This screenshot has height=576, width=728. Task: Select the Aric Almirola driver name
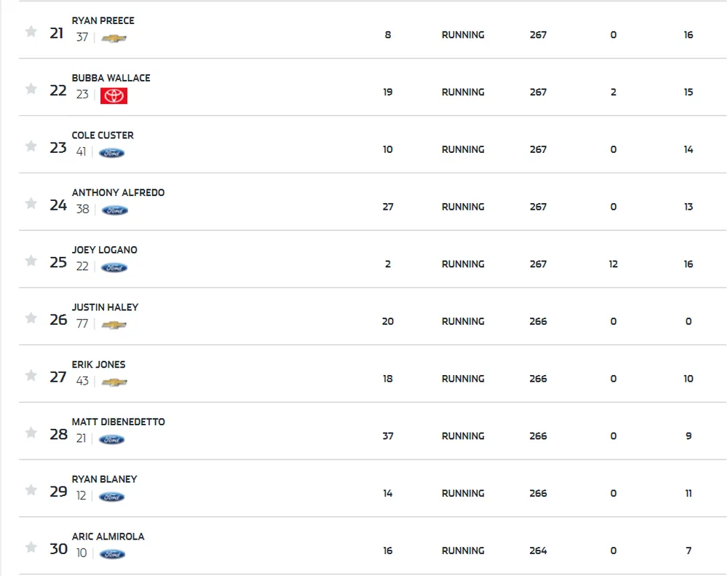108,537
